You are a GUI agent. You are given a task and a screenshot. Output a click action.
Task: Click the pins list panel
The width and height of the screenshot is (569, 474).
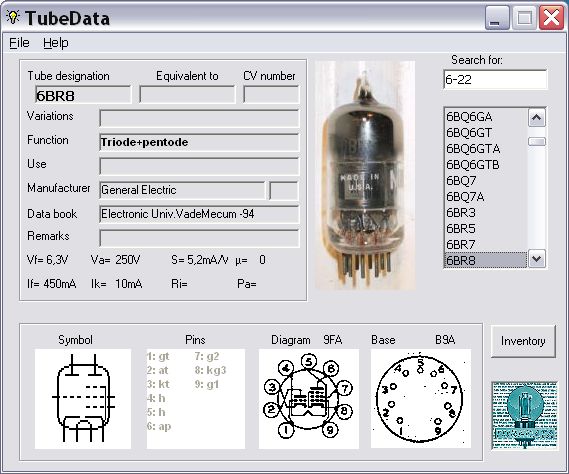coord(196,399)
